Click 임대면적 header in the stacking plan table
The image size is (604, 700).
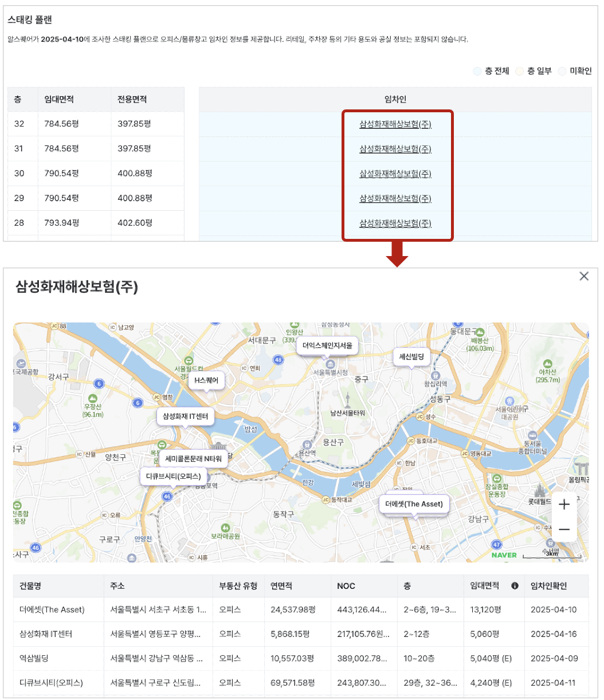point(74,100)
